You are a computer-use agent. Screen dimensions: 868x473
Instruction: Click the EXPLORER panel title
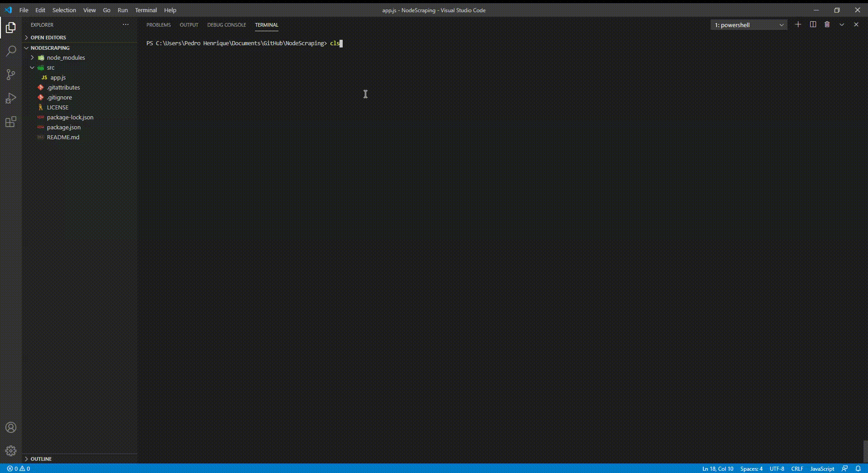pyautogui.click(x=42, y=25)
